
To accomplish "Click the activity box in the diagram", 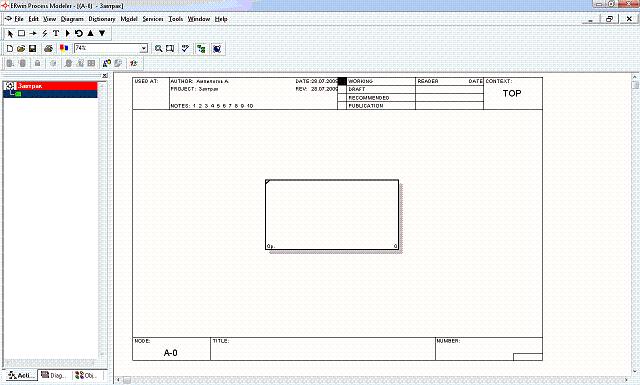I will (332, 215).
